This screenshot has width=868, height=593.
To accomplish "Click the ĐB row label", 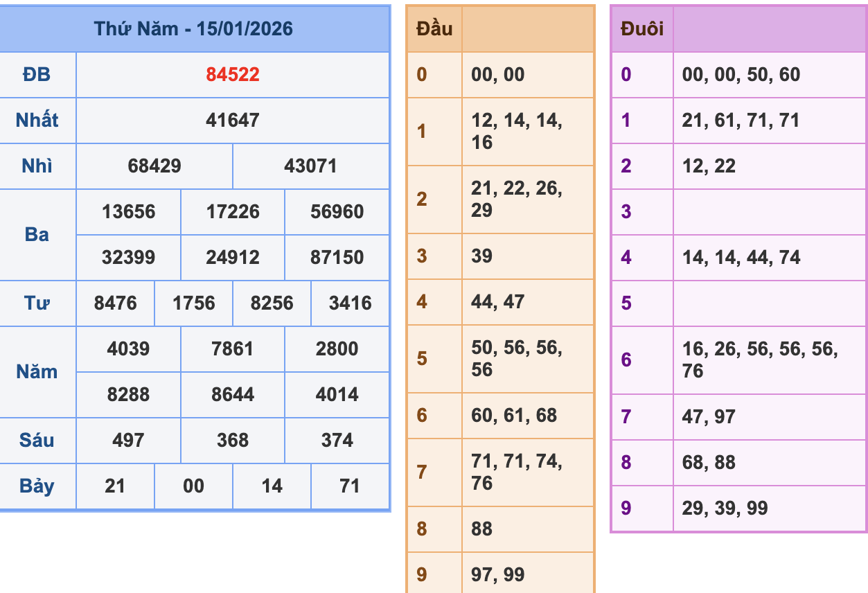I will point(38,74).
